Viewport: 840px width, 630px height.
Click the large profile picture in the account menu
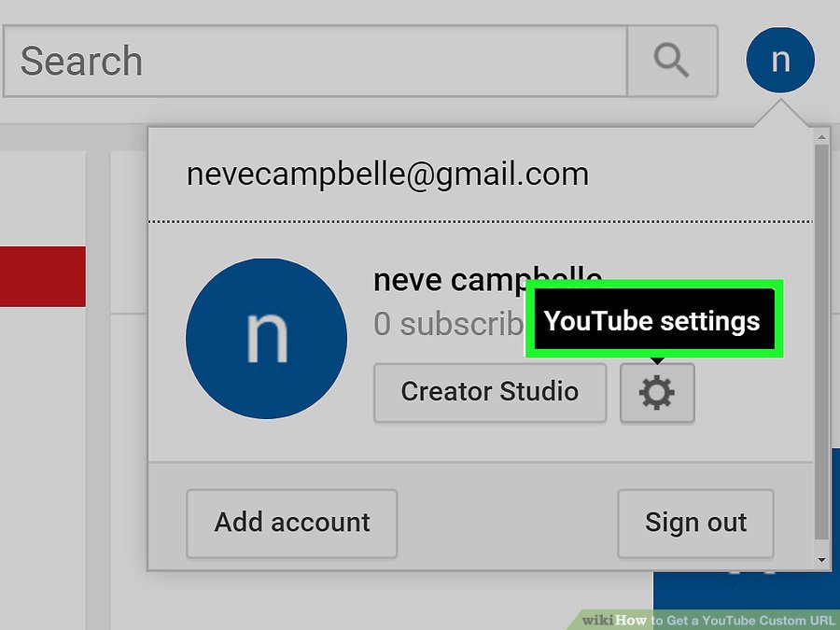coord(266,339)
